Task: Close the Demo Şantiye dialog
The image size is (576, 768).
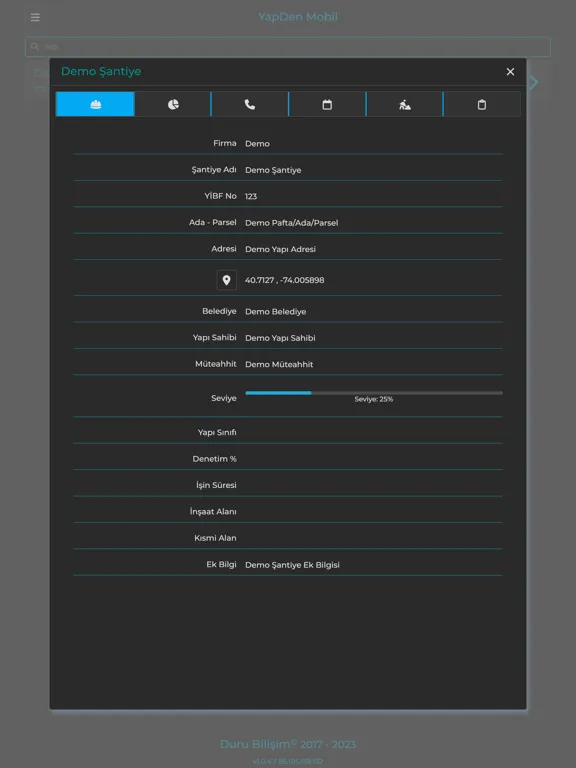Action: (x=510, y=72)
